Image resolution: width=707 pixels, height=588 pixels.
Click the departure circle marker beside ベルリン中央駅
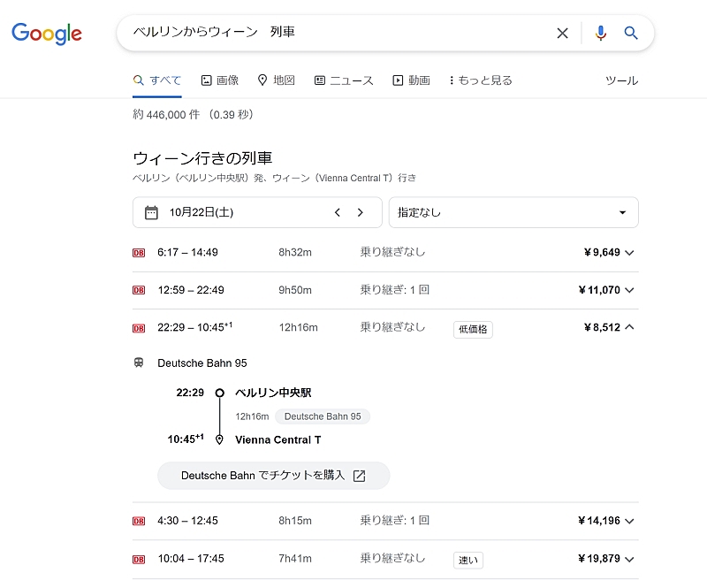coord(219,393)
